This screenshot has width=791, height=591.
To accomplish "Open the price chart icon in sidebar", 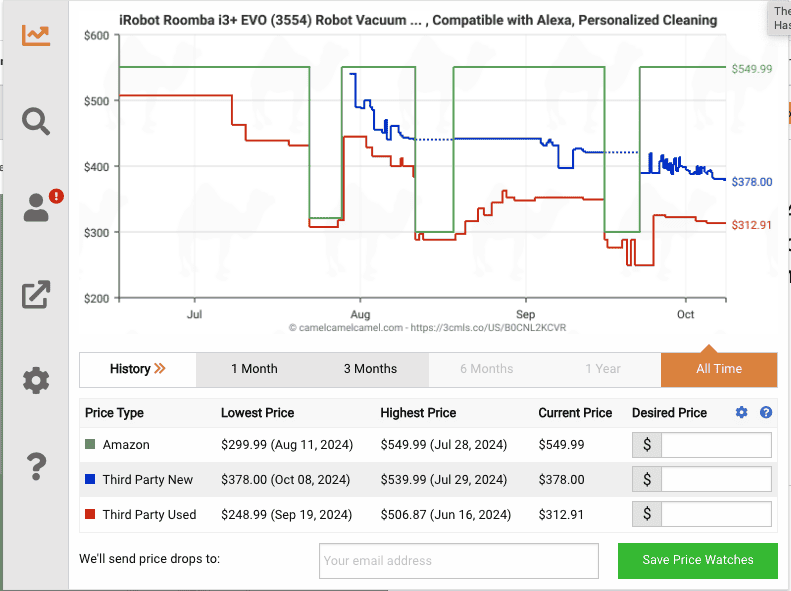I will [x=36, y=35].
